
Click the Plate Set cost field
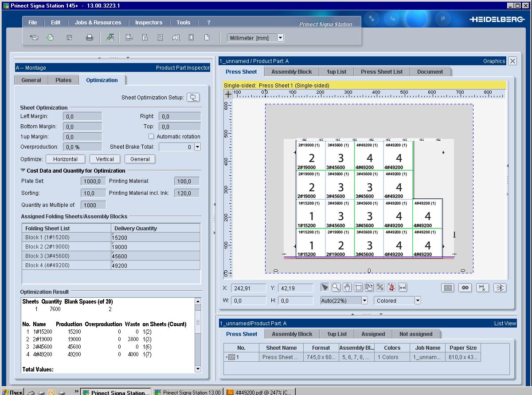click(94, 181)
